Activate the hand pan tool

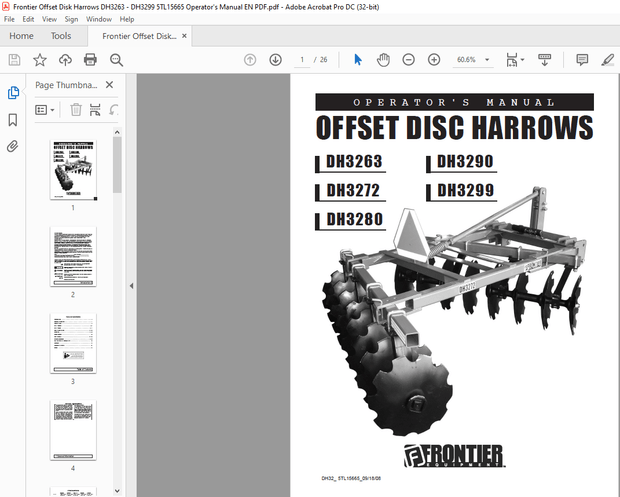(383, 60)
